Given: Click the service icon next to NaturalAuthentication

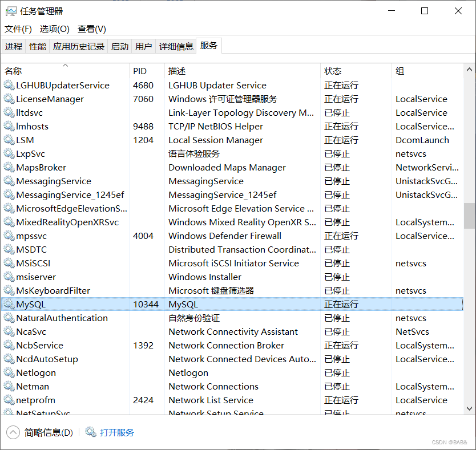Looking at the screenshot, I should [9, 318].
